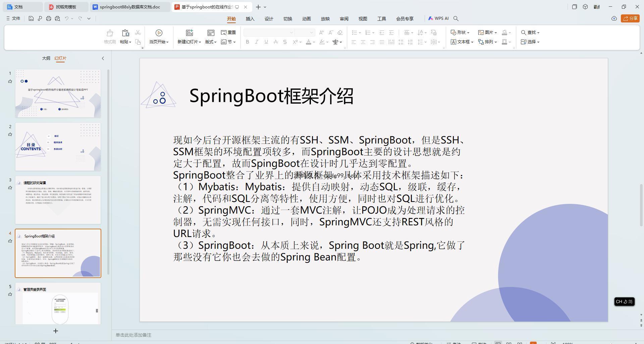Open the 文件 file menu
The image size is (644, 344).
(x=13, y=18)
